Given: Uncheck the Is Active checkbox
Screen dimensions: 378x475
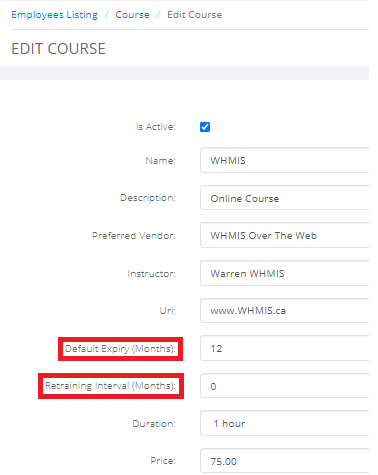Looking at the screenshot, I should click(x=205, y=127).
